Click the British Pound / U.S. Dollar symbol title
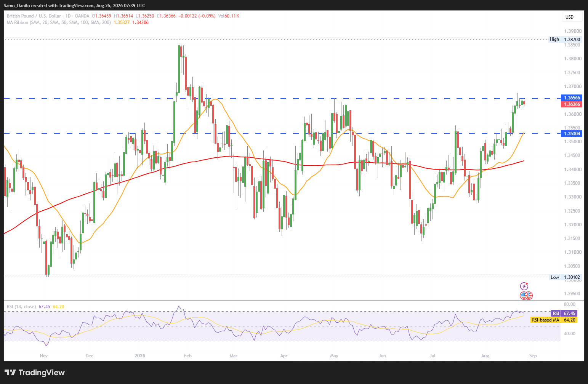Viewport: 588px width, 384px height. [x=34, y=16]
